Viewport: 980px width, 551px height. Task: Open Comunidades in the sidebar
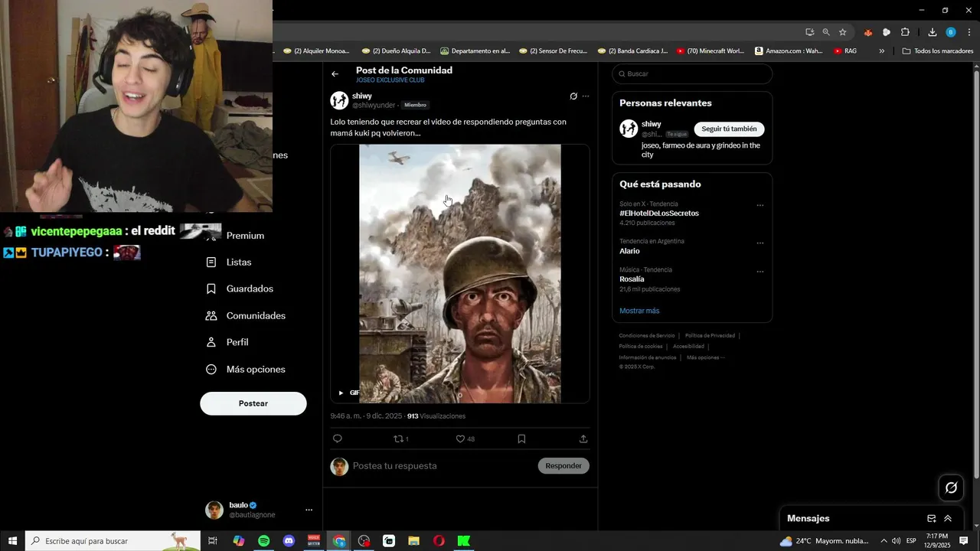click(246, 315)
